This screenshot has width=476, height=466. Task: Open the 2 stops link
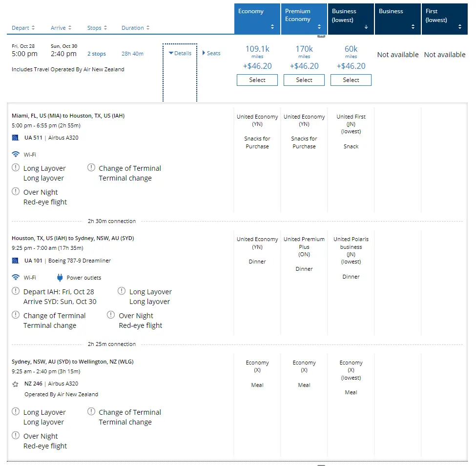[x=97, y=54]
